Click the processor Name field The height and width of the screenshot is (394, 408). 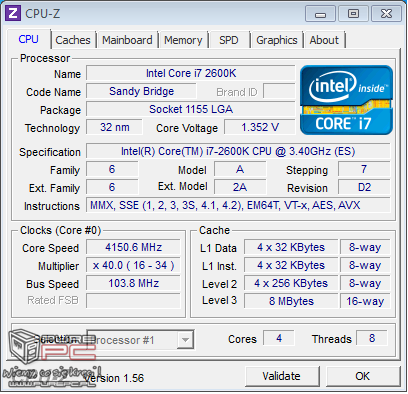pyautogui.click(x=191, y=73)
